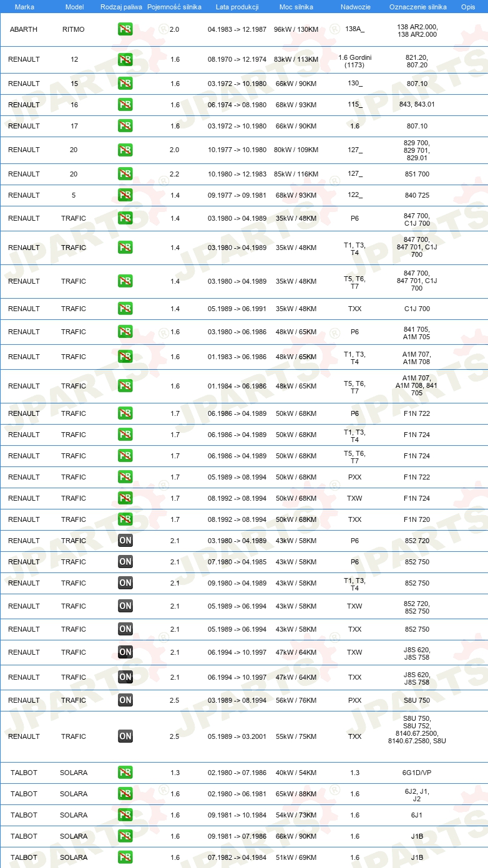
Task: Click production dates 08.1970 -> 12.1974
Action: coord(237,59)
